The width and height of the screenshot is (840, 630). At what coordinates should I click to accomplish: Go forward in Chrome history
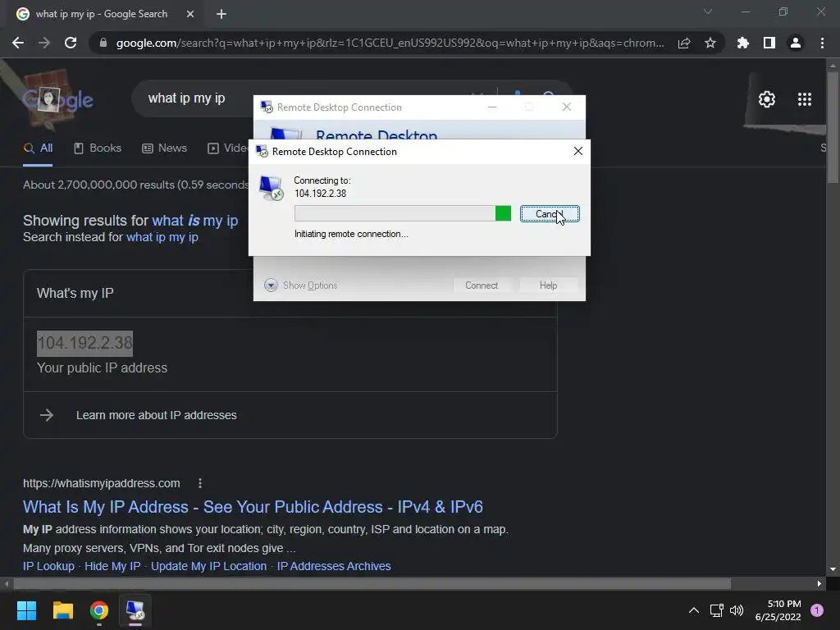tap(44, 43)
